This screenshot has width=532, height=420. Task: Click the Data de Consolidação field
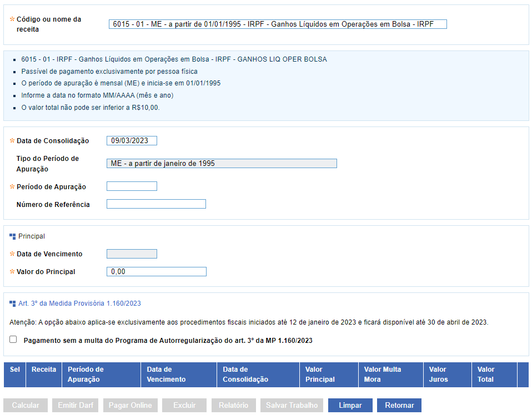(x=132, y=141)
